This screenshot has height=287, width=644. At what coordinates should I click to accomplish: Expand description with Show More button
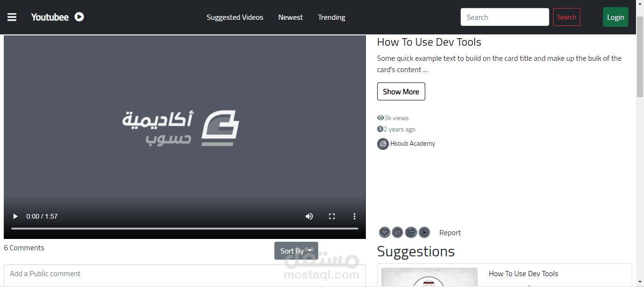click(401, 91)
